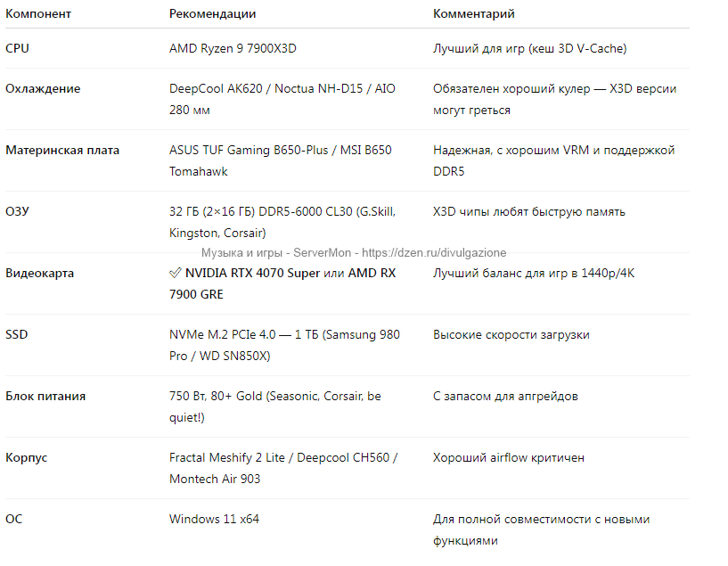728x566 pixels.
Task: Click the ОС row label
Action: [x=14, y=519]
